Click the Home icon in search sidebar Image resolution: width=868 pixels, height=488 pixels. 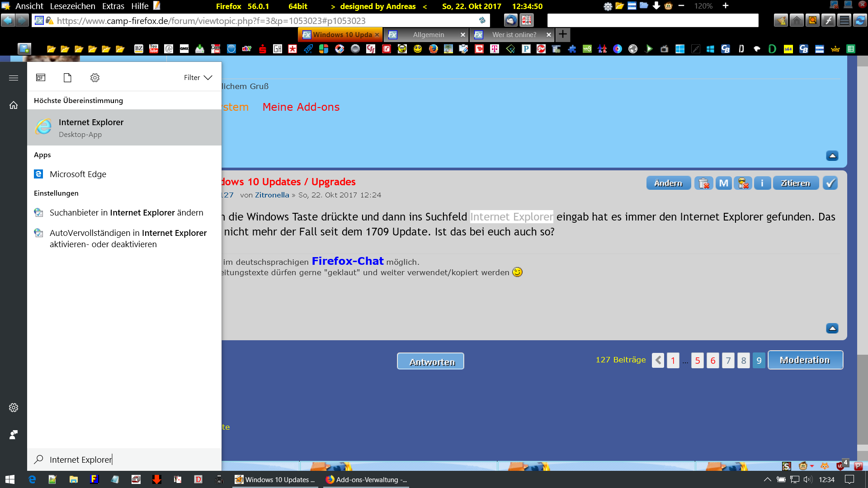tap(14, 105)
